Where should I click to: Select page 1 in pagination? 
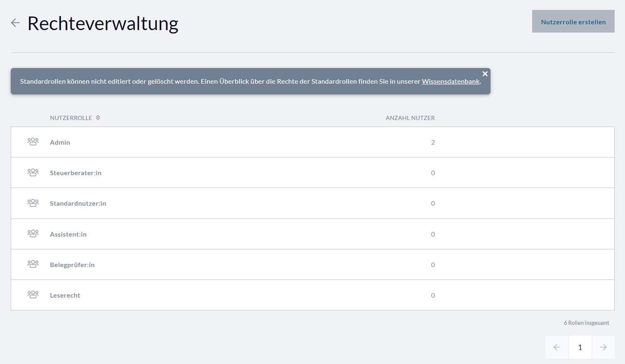[x=580, y=347]
